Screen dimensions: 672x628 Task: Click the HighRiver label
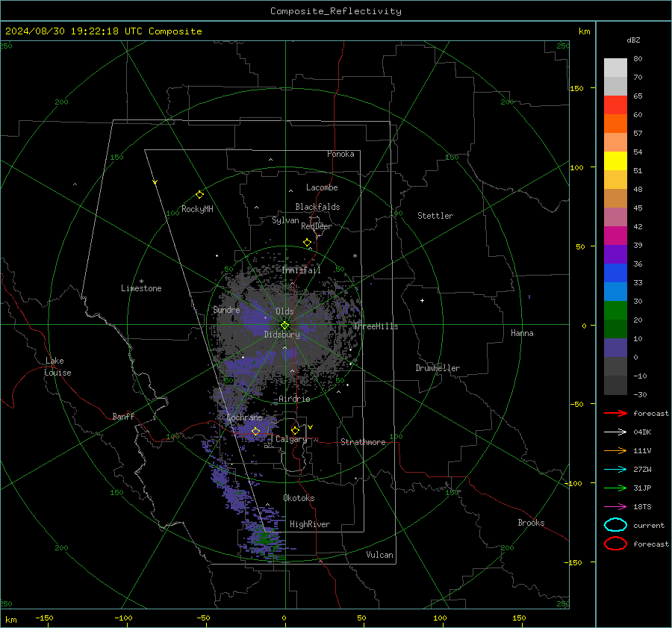point(310,524)
